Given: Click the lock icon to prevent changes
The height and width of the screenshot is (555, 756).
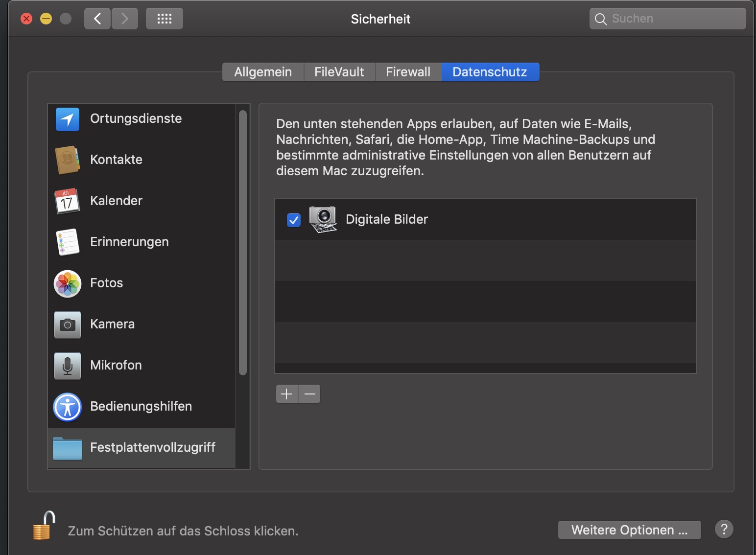Looking at the screenshot, I should (44, 526).
